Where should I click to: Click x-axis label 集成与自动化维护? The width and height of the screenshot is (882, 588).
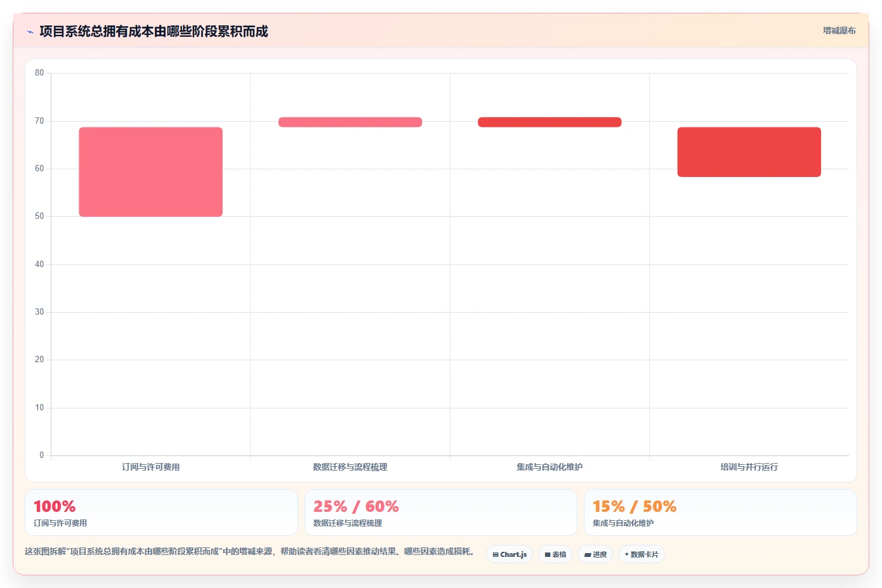(x=550, y=467)
